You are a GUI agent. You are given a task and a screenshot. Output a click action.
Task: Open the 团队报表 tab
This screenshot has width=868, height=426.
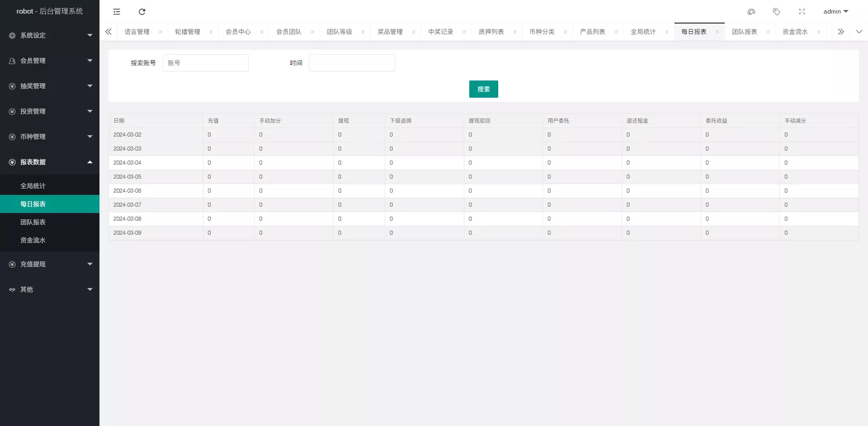click(745, 32)
